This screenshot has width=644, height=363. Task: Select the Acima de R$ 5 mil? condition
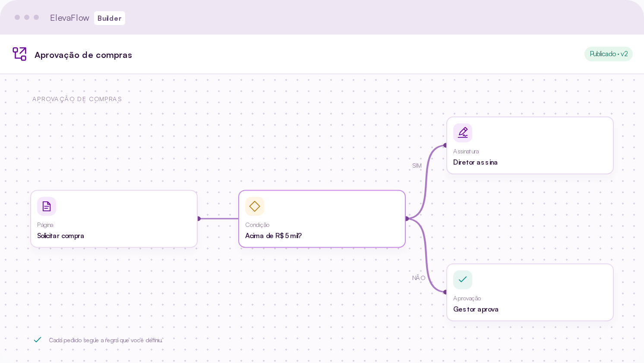(273, 236)
